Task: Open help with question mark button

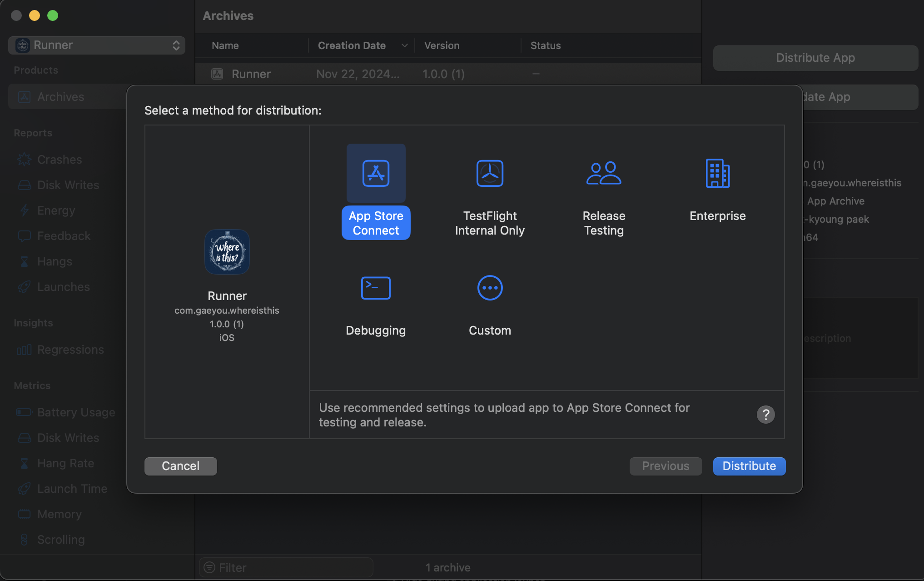Action: [x=765, y=415]
